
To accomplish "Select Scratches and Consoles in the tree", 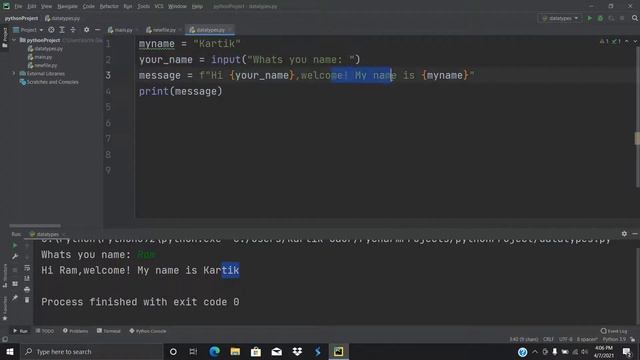I will click(49, 82).
